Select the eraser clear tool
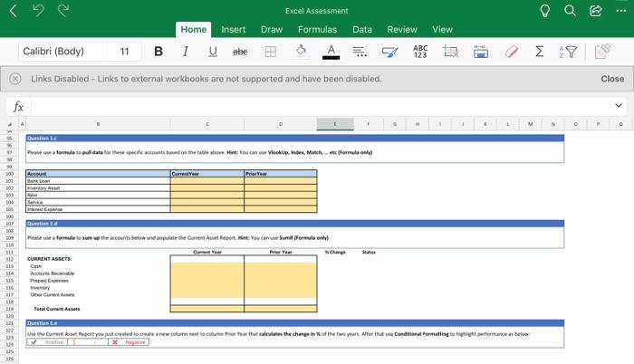 [512, 52]
